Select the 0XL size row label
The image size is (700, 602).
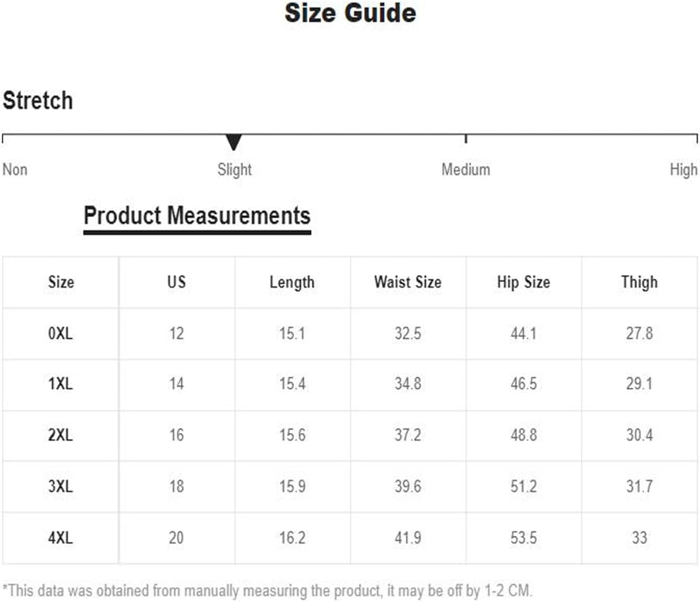60,334
